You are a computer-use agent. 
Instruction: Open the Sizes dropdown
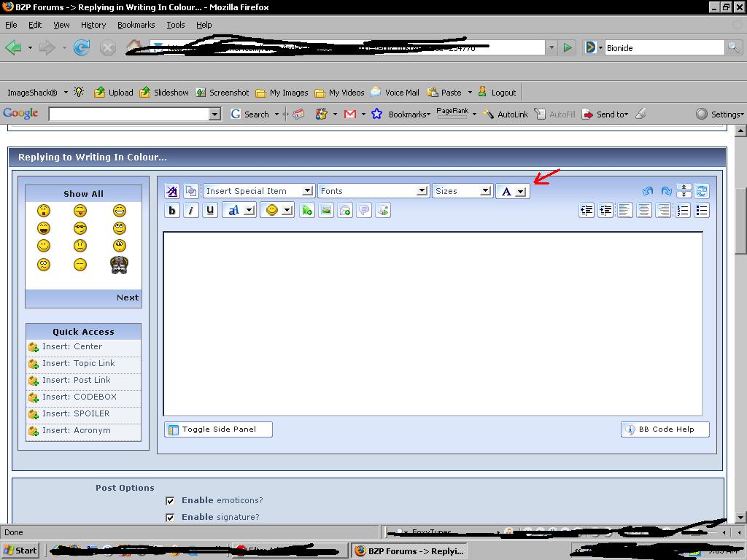[x=462, y=191]
